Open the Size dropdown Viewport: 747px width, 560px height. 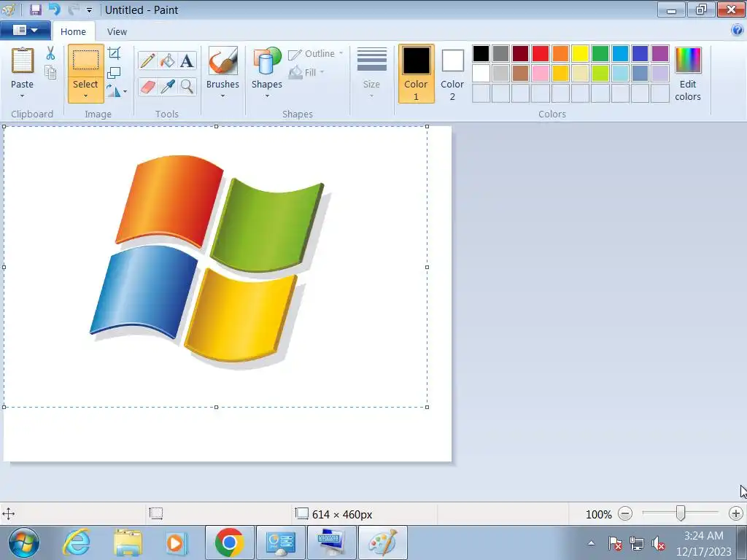[371, 72]
